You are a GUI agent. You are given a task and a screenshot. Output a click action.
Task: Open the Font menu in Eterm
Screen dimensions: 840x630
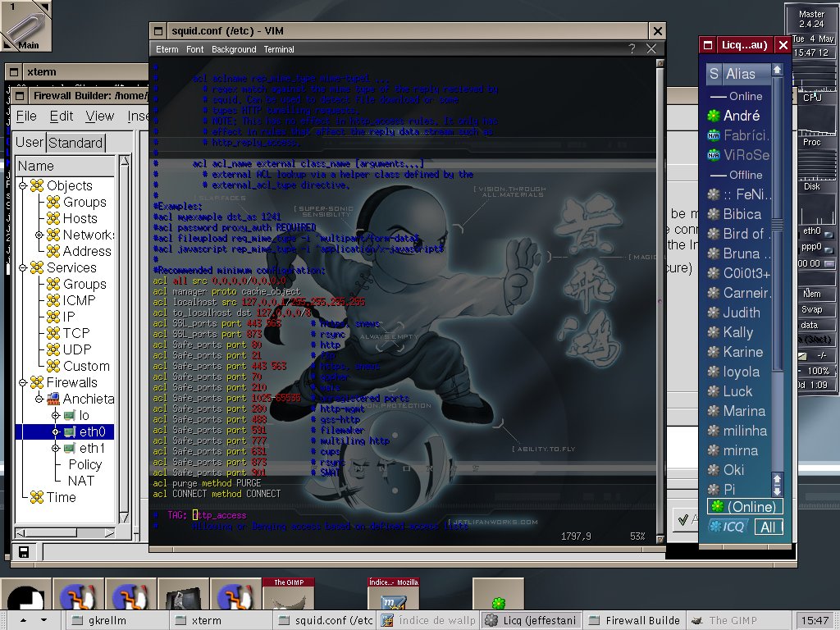195,49
